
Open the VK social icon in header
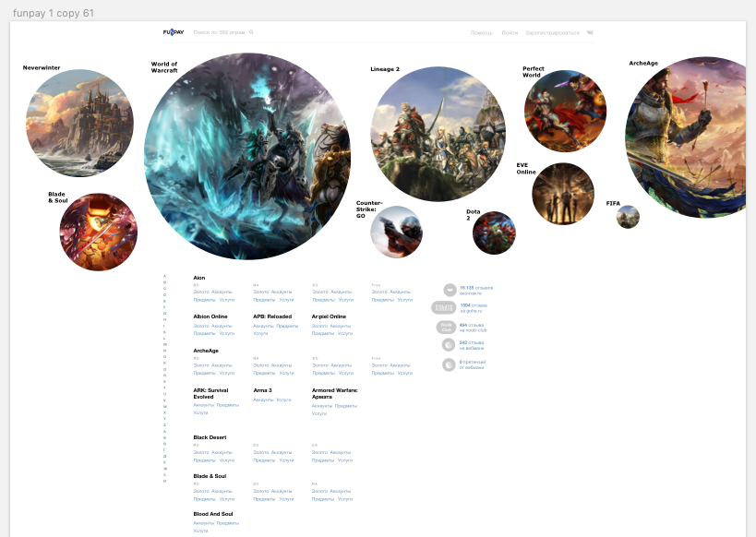pos(590,32)
